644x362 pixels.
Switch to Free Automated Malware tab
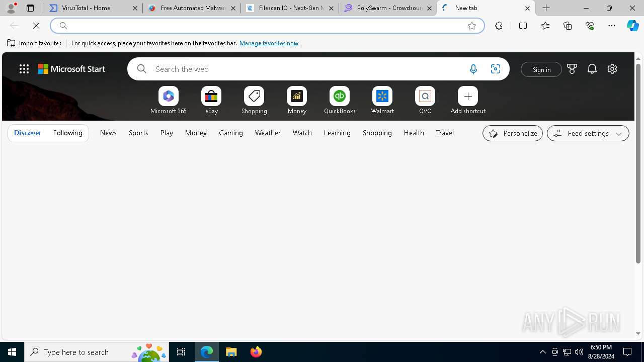(191, 8)
